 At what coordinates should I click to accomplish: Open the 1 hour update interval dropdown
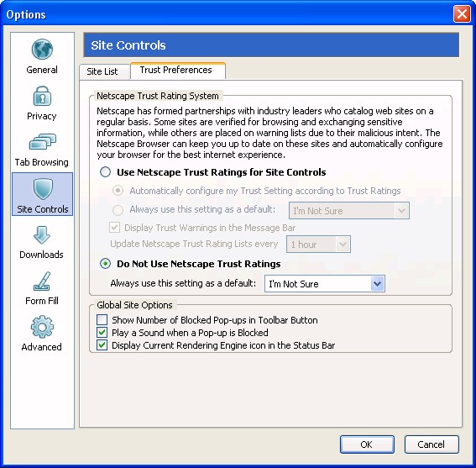(318, 244)
